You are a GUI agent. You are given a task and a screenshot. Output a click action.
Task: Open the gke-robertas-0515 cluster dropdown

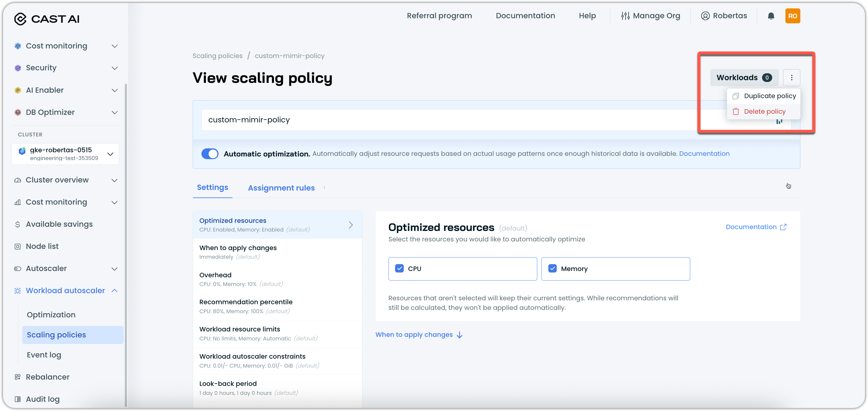click(110, 154)
